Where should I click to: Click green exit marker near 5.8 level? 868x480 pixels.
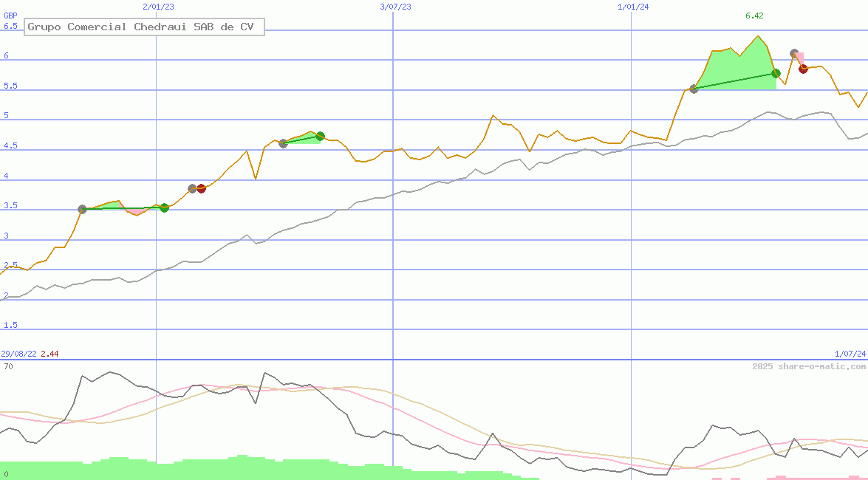776,73
